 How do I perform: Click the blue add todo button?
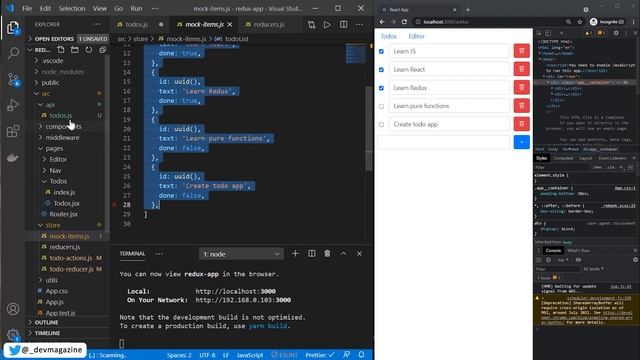point(521,142)
